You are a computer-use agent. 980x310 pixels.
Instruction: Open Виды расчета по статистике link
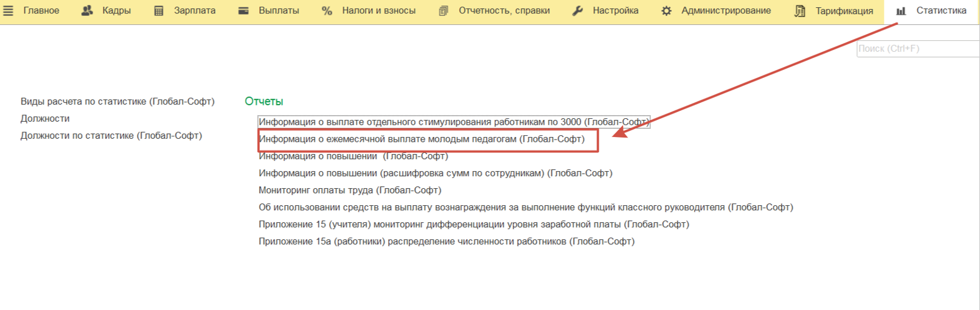(117, 101)
